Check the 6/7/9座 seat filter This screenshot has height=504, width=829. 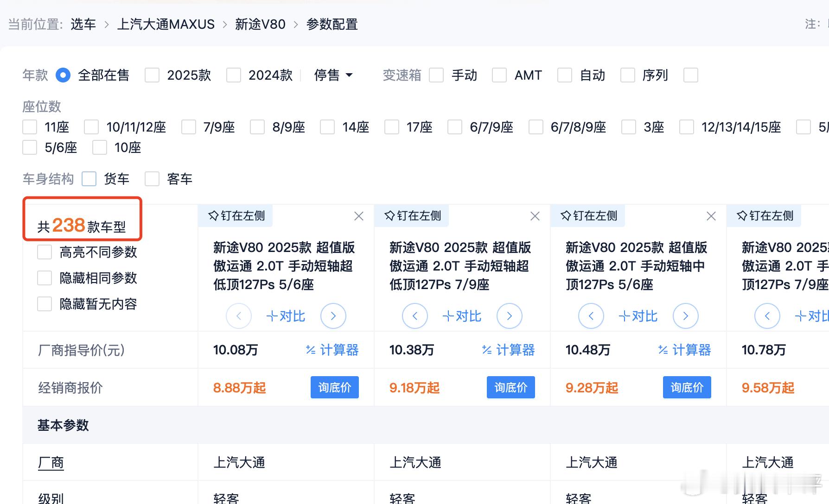[x=455, y=127]
